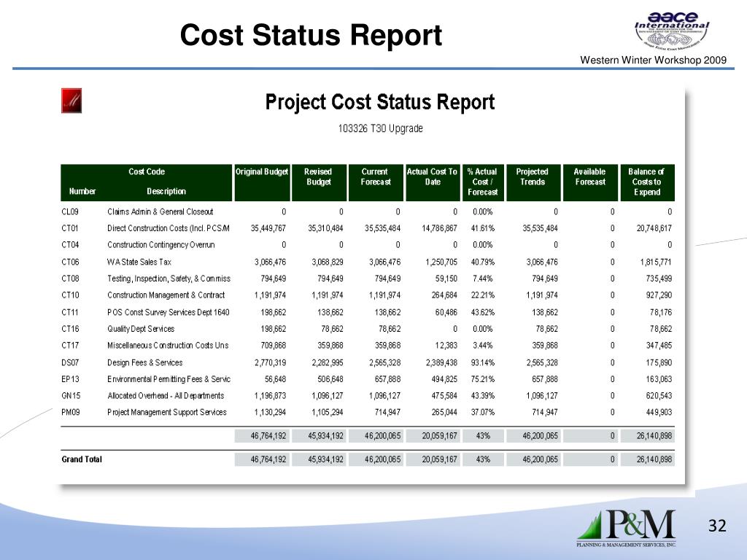
Task: Select Design Fees & Services description
Action: pyautogui.click(x=145, y=363)
